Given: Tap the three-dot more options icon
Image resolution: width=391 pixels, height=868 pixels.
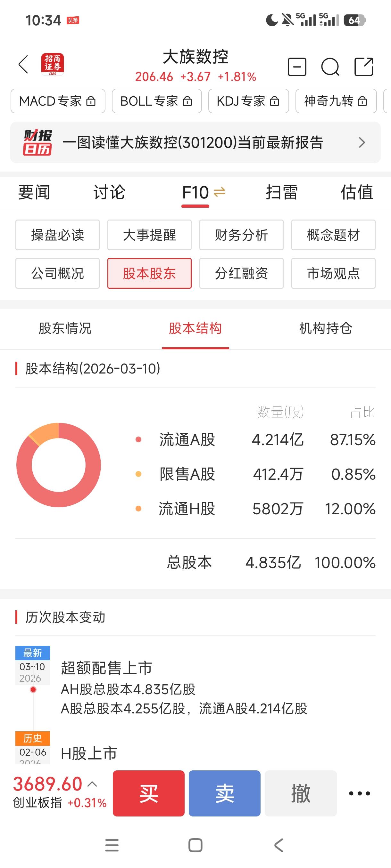Looking at the screenshot, I should pos(359,793).
